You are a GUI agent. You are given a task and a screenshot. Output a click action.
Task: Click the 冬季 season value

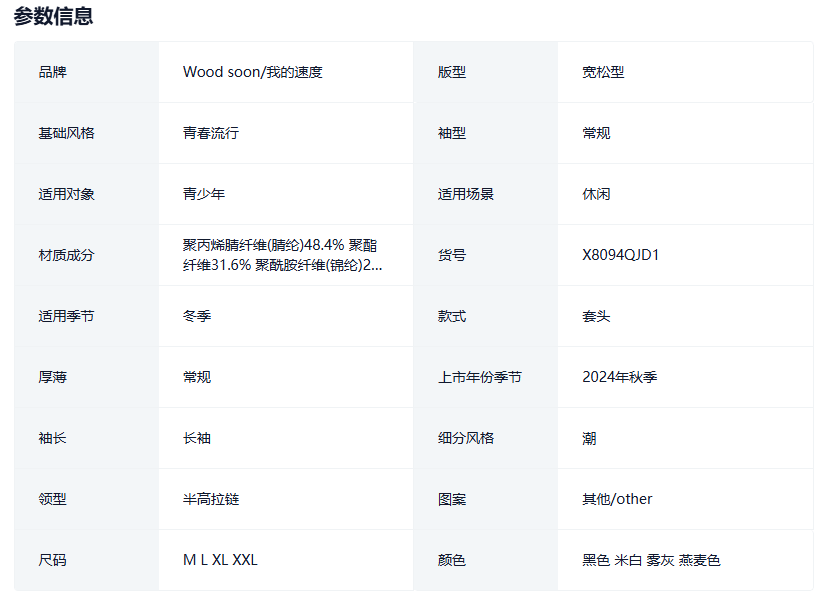[196, 316]
